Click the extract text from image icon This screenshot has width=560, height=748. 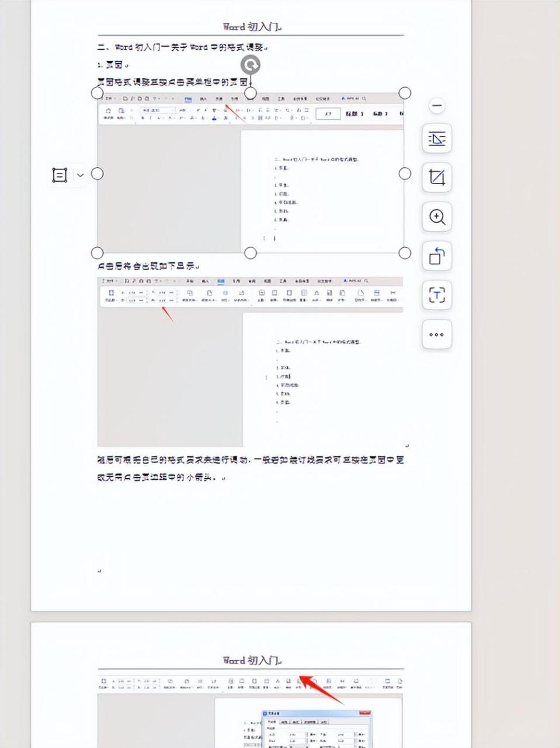tap(437, 295)
